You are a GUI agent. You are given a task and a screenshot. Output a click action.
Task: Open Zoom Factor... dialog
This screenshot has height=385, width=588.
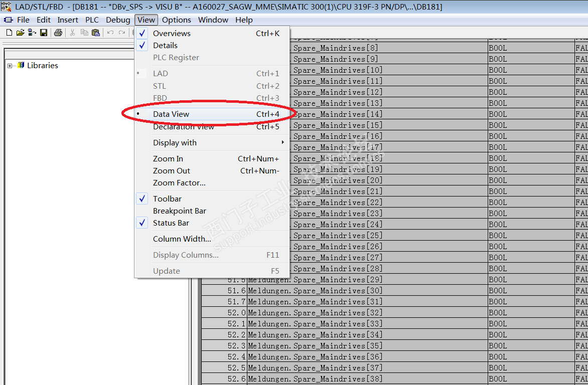coord(213,182)
